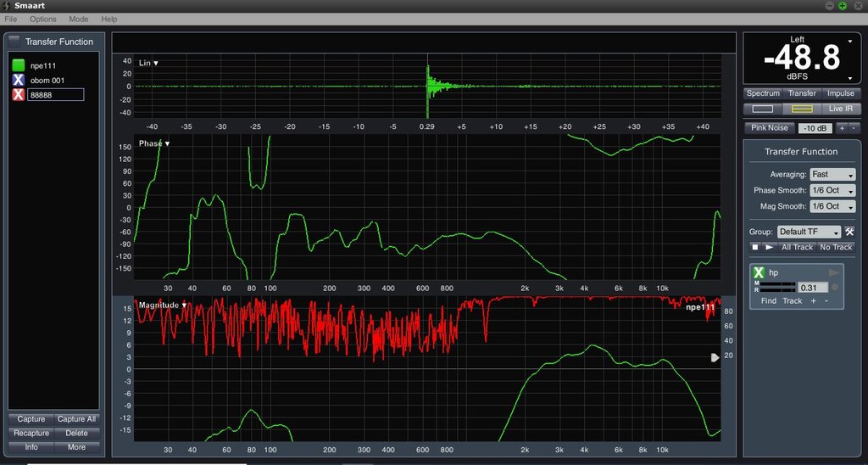This screenshot has height=465, width=868.
Task: Click the 88888 trace name field
Action: [56, 95]
